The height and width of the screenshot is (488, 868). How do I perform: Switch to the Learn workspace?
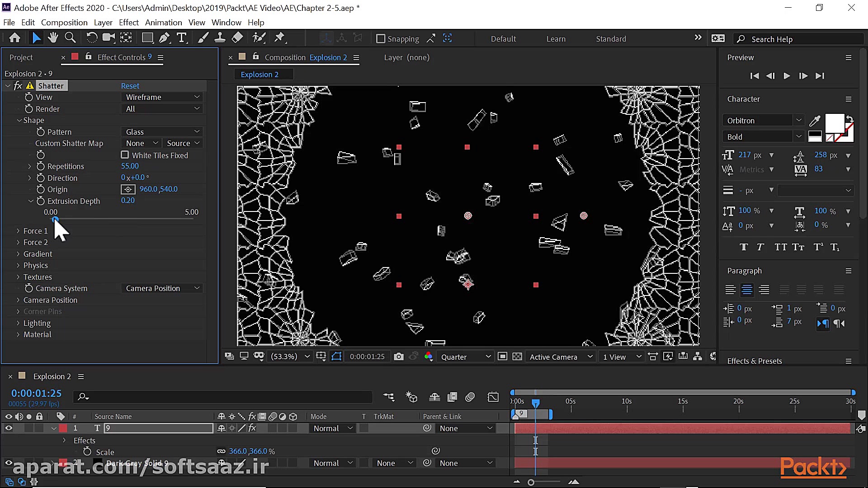click(556, 39)
